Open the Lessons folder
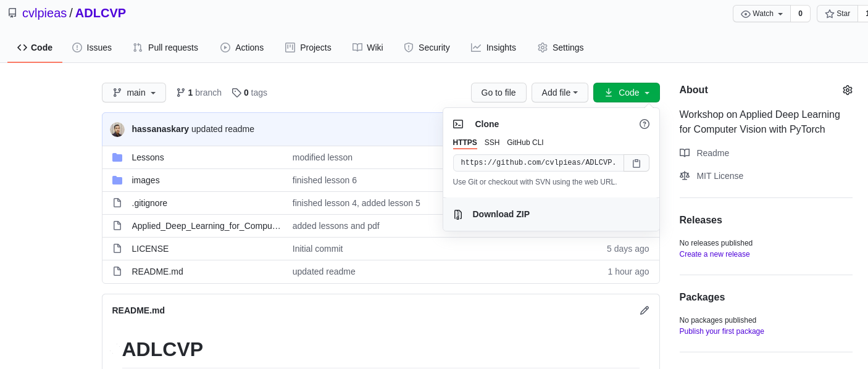This screenshot has width=868, height=369. tap(148, 157)
